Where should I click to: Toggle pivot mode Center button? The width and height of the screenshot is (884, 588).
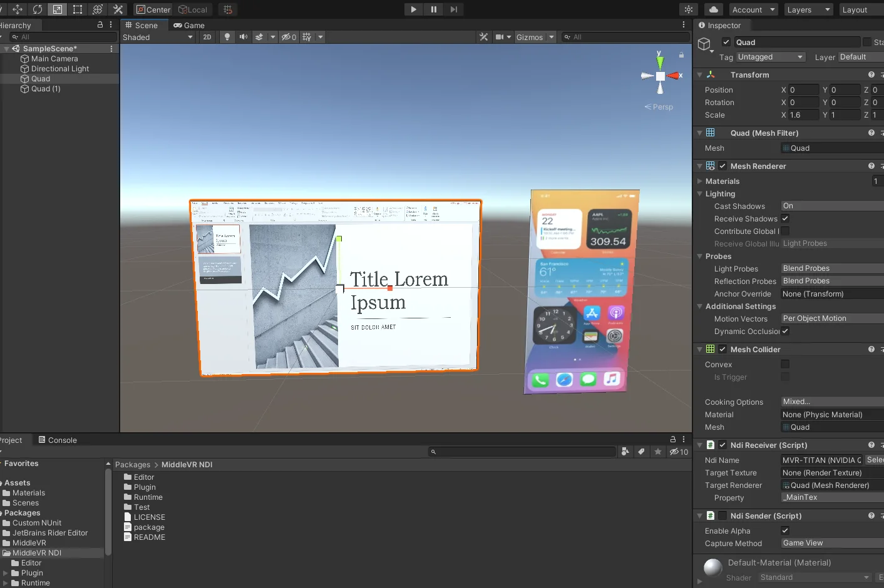153,9
